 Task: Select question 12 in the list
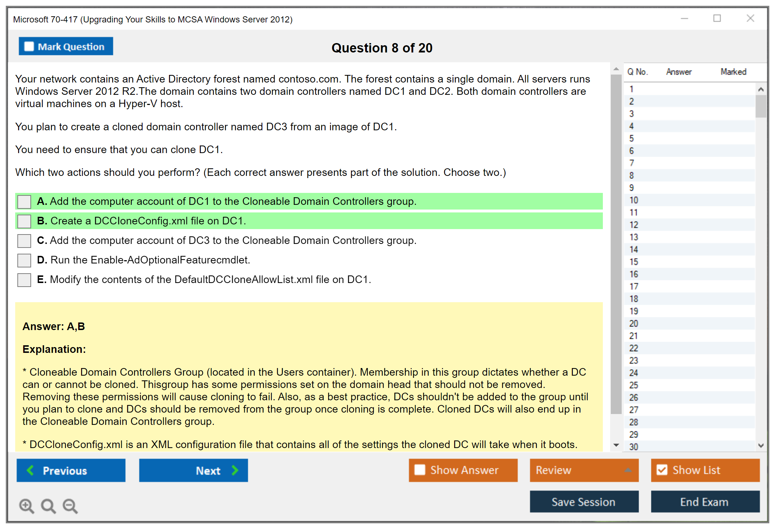tap(634, 225)
